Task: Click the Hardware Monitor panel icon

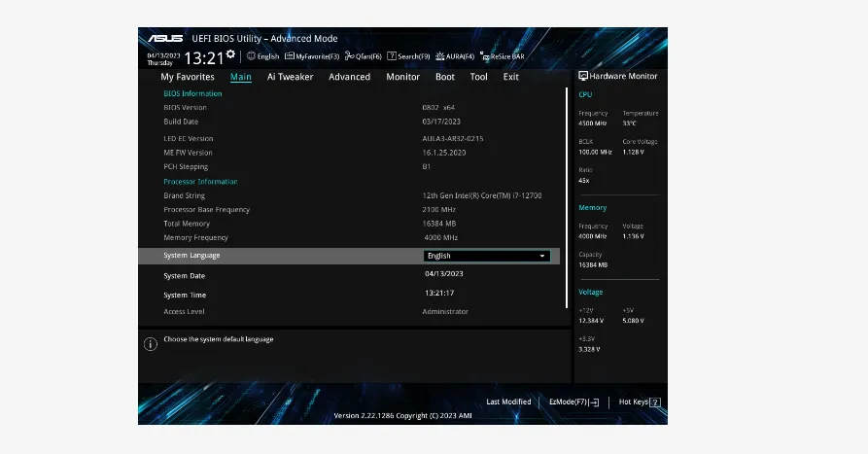Action: 583,76
